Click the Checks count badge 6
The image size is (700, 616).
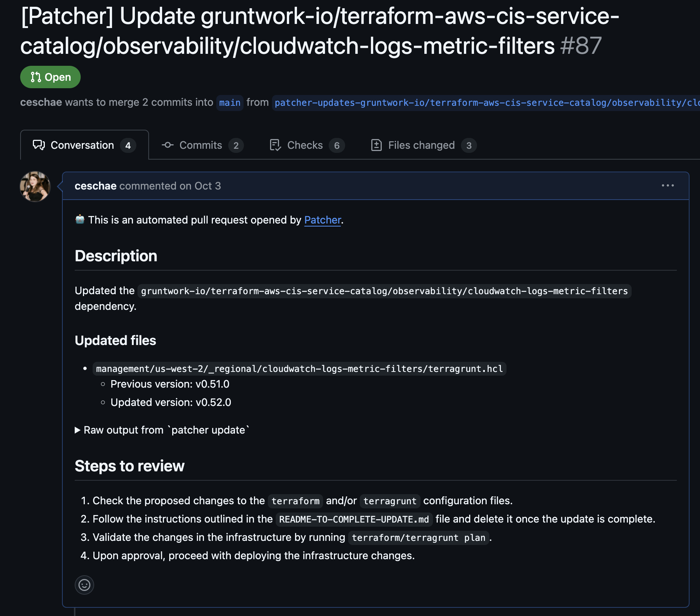[x=337, y=145]
